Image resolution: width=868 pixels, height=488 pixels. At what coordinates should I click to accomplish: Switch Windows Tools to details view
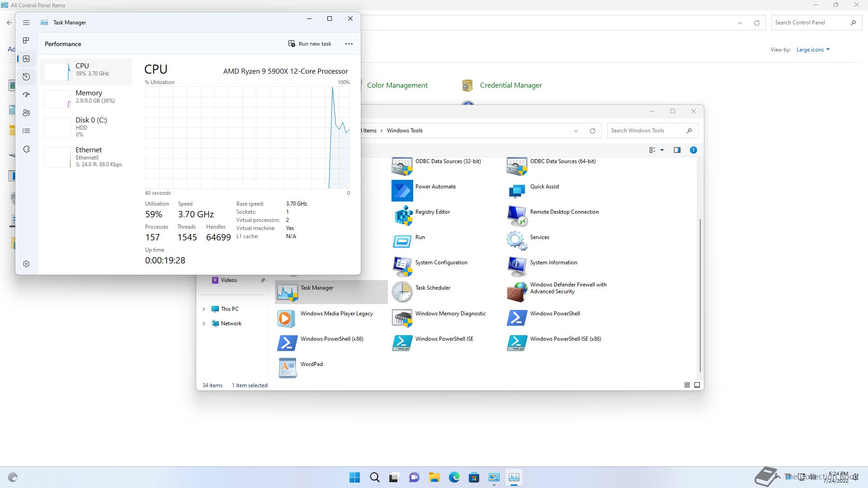[687, 385]
